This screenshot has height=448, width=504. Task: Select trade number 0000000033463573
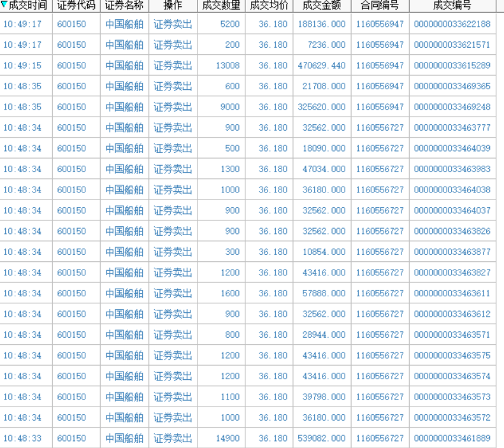tap(452, 397)
